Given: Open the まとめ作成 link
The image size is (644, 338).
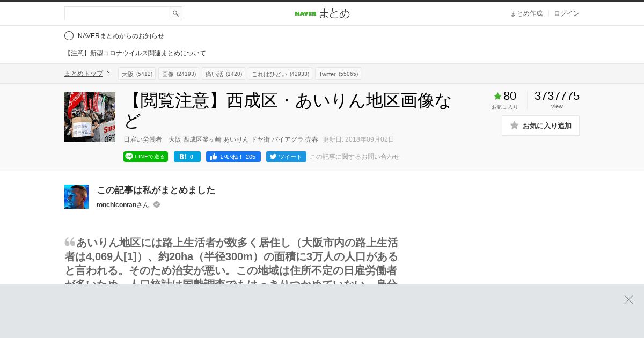Looking at the screenshot, I should pos(526,13).
